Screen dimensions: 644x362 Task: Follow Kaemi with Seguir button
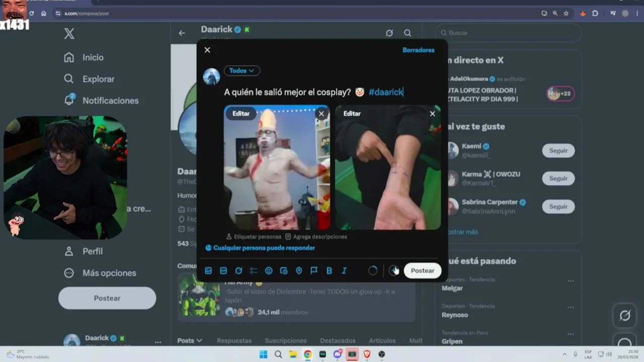pos(558,150)
